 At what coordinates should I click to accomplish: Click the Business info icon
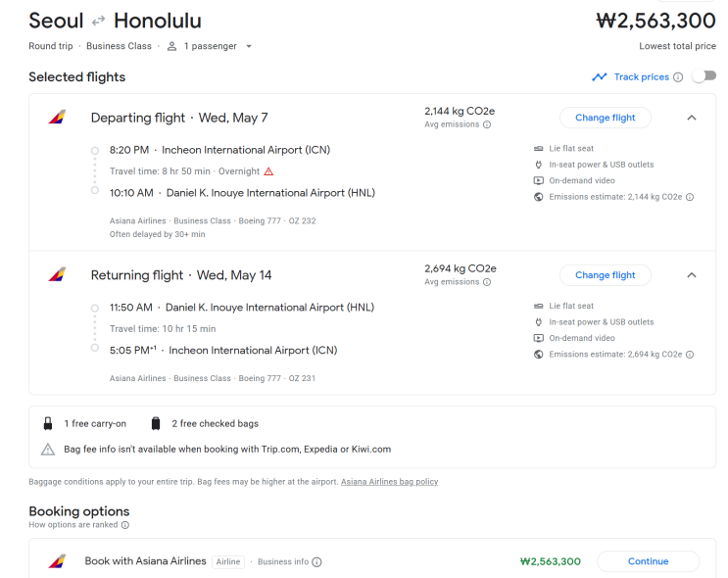[316, 562]
